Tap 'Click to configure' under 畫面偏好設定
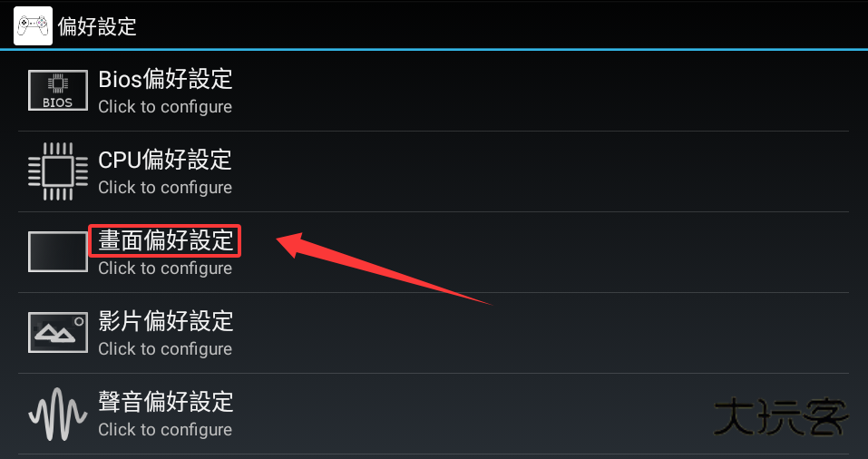This screenshot has height=459, width=868. (x=165, y=269)
